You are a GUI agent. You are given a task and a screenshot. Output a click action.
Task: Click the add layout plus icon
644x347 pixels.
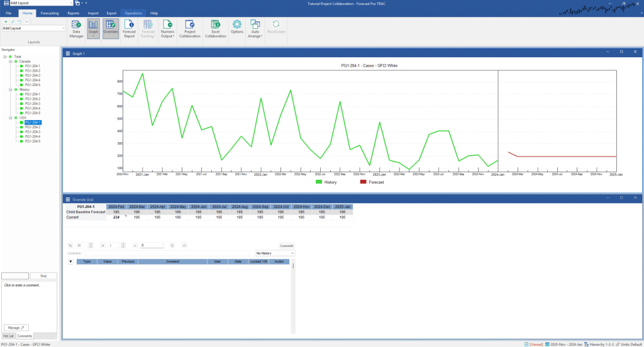point(6,21)
